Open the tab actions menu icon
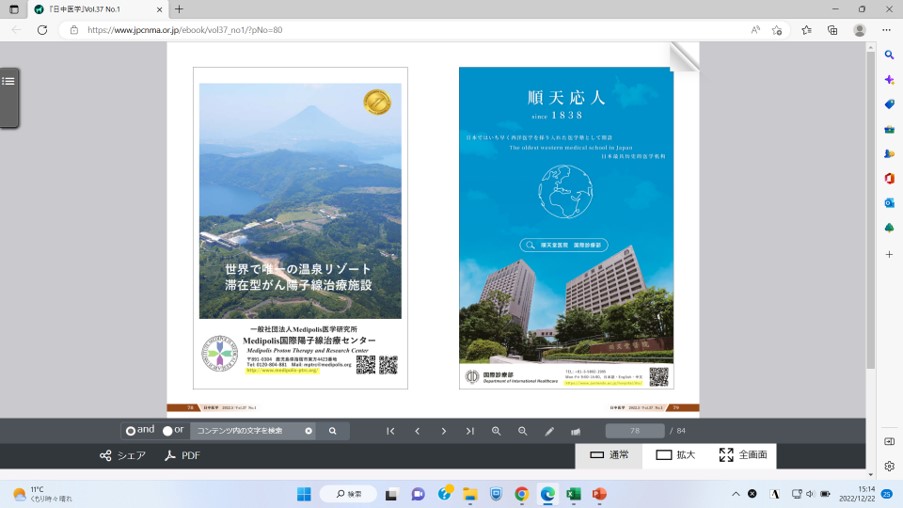The width and height of the screenshot is (903, 508). tap(14, 9)
